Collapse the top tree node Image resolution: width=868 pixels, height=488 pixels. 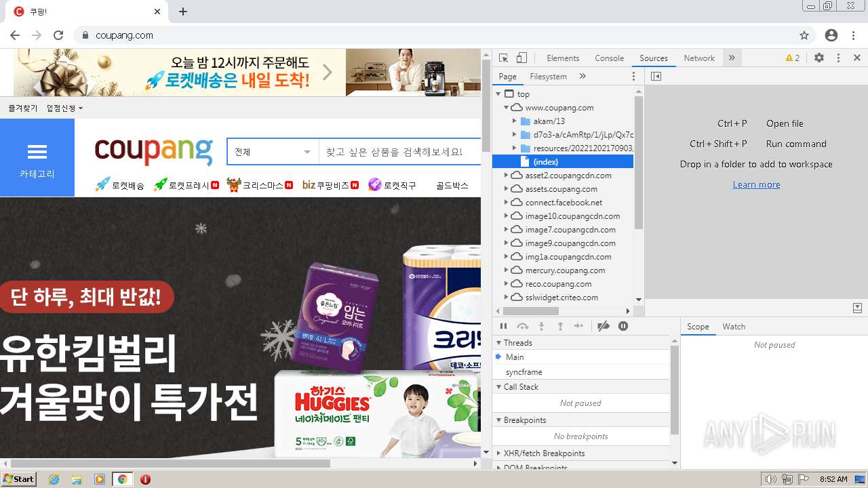pyautogui.click(x=498, y=94)
